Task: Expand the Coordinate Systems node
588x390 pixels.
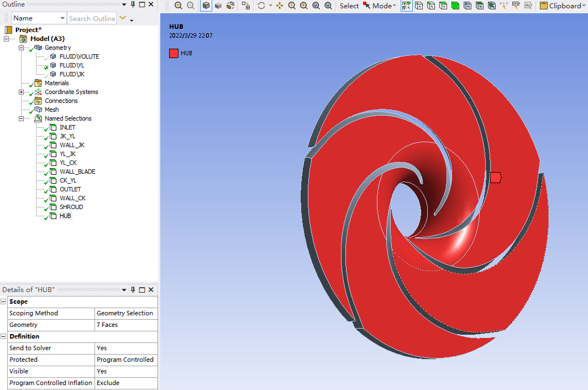Action: 22,92
